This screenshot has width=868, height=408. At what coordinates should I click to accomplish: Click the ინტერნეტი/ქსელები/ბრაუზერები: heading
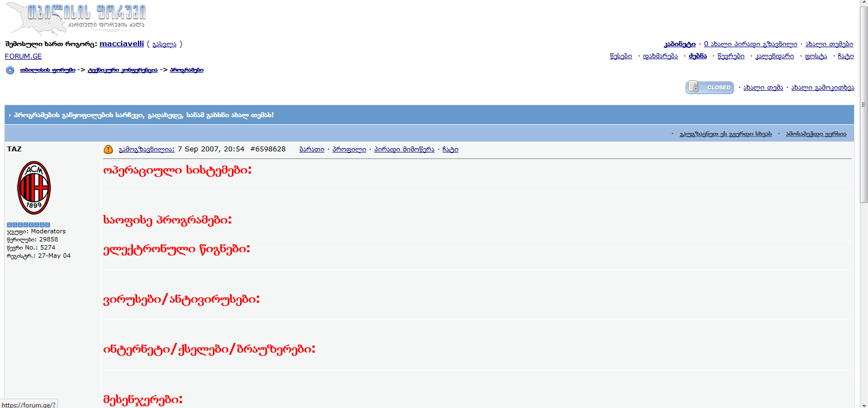click(209, 349)
